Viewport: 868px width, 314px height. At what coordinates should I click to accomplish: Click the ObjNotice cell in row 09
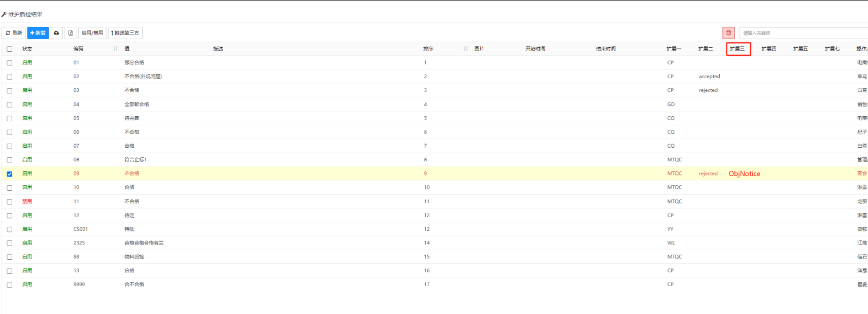pyautogui.click(x=744, y=173)
